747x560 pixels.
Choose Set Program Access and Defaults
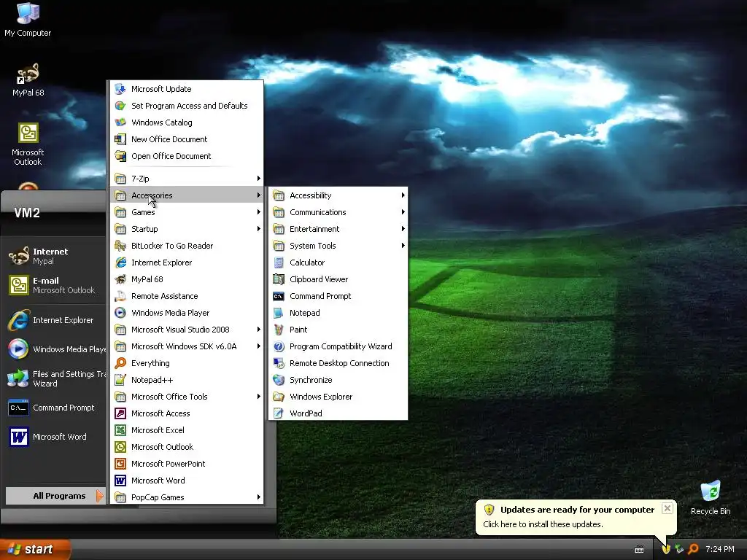point(187,106)
